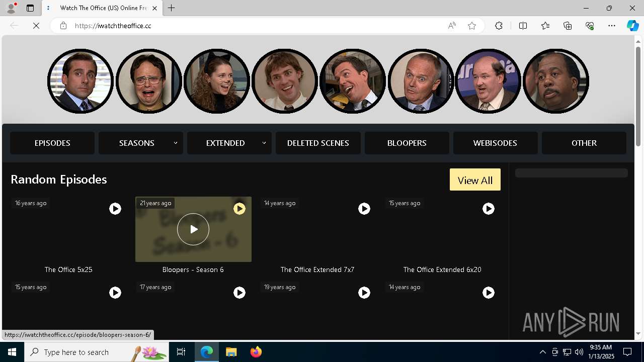Open the WEBISODES menu item
This screenshot has height=362, width=644.
[495, 143]
